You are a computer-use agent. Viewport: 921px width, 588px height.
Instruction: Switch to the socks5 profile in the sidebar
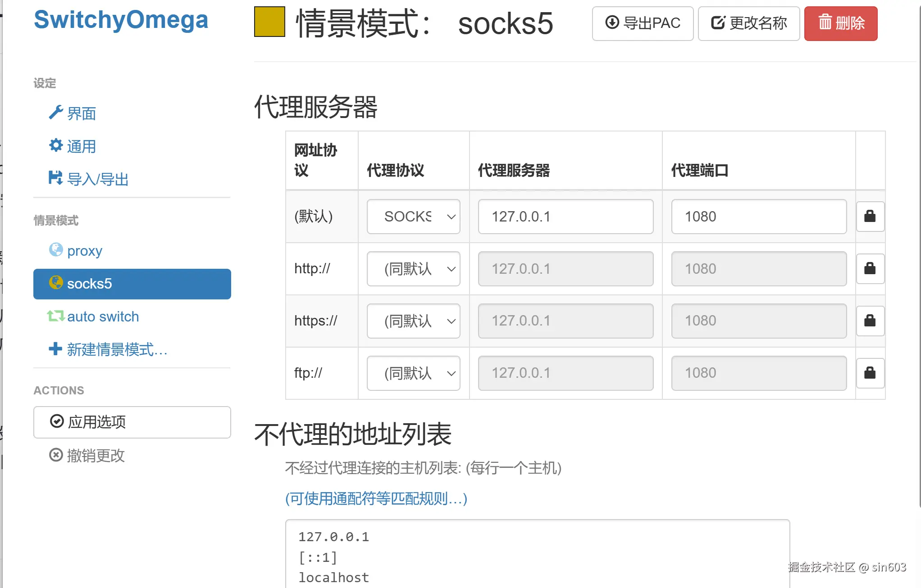click(x=90, y=284)
